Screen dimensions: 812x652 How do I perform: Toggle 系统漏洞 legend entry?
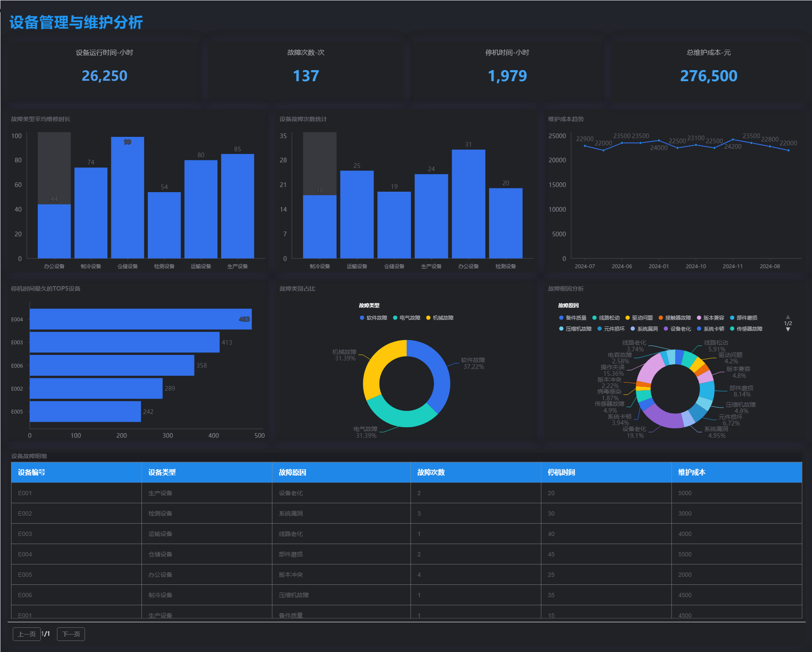pos(644,329)
